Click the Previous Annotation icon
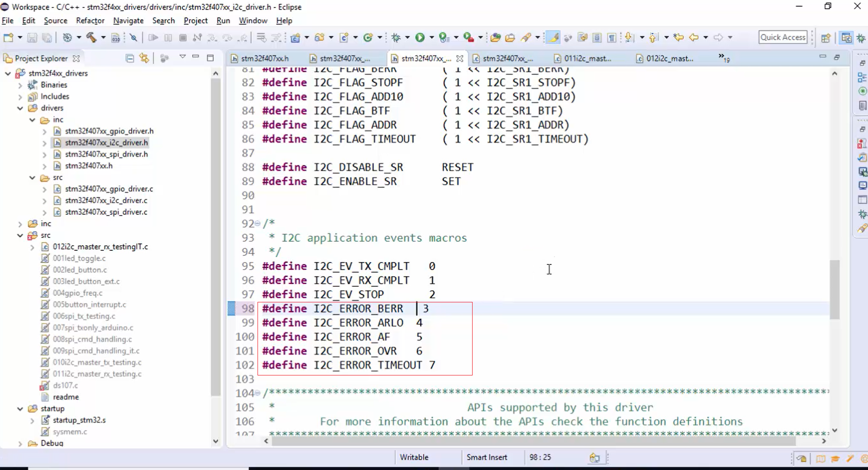This screenshot has width=868, height=470. [654, 37]
